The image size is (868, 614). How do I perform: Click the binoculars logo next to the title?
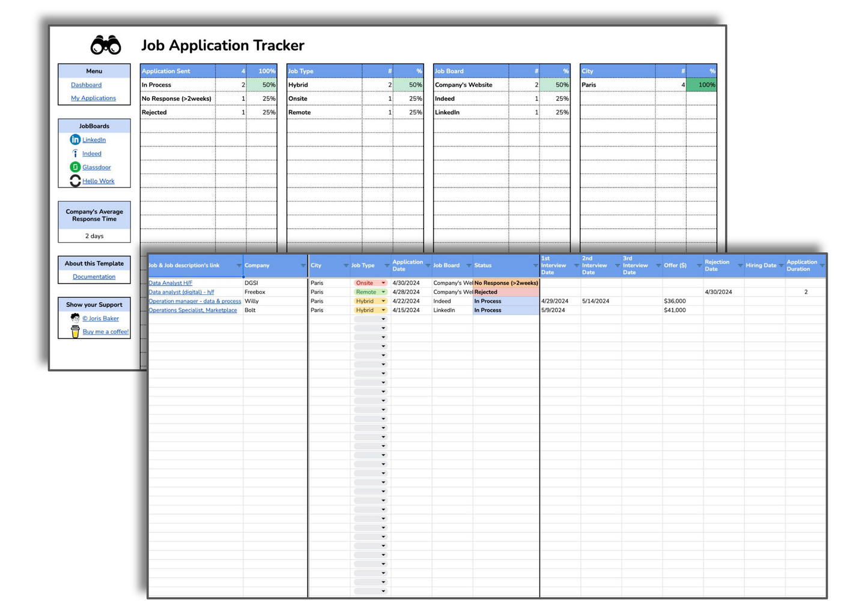pos(105,45)
